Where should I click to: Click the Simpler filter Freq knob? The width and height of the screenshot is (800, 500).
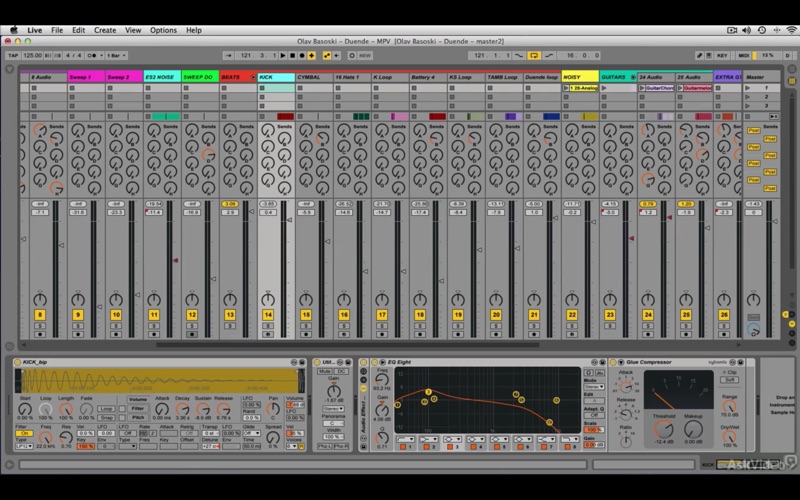tap(46, 437)
